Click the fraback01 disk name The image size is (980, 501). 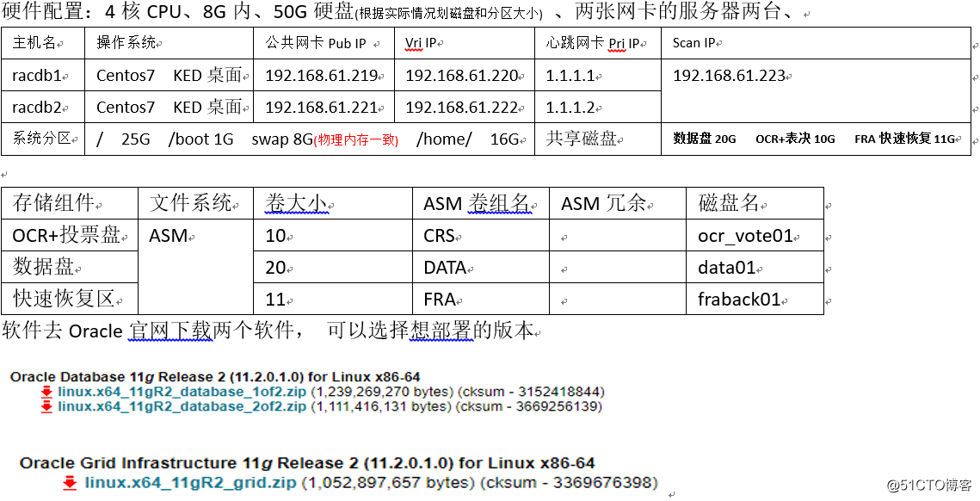pyautogui.click(x=739, y=300)
